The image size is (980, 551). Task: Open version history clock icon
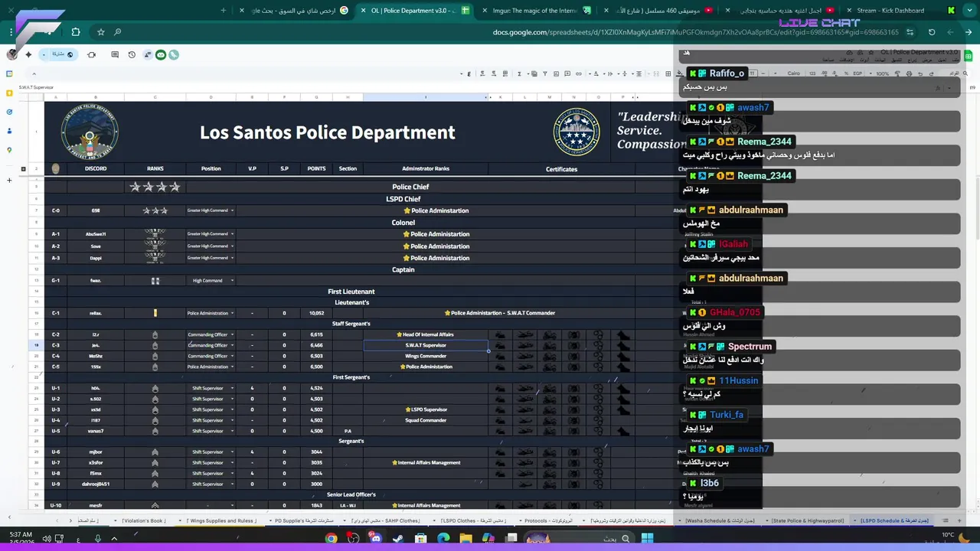pos(132,54)
